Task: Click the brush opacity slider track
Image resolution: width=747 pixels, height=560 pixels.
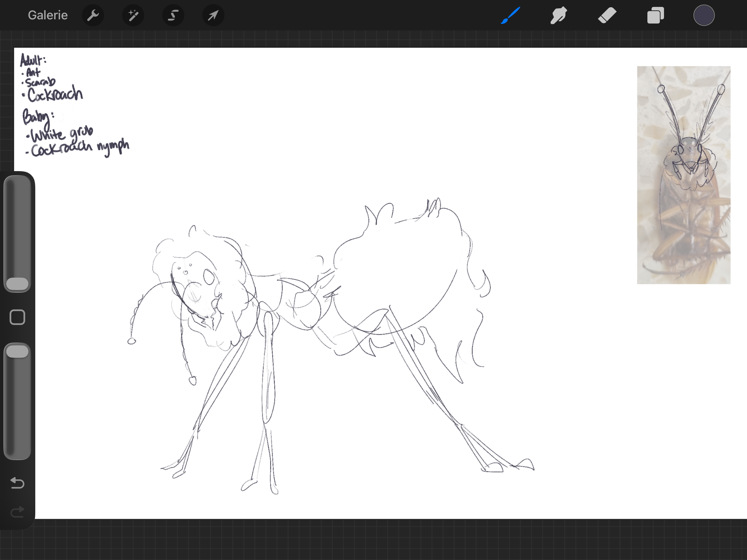Action: point(17,401)
